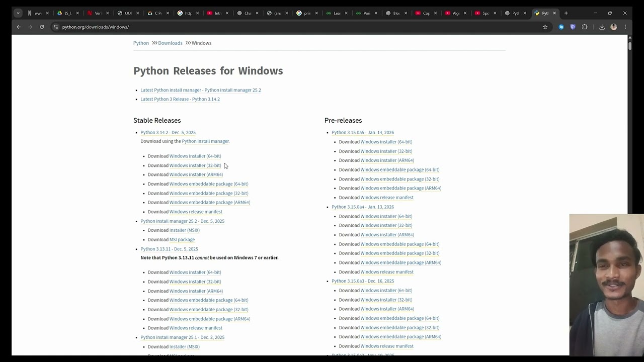Viewport: 644px width, 362px height.
Task: Open Latest Python install manager 25.2 link
Action: (x=201, y=90)
